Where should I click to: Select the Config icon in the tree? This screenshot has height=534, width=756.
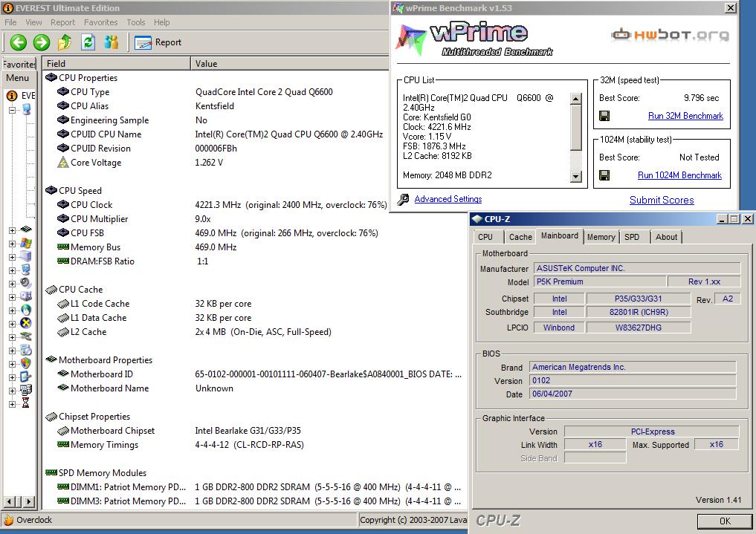tap(26, 377)
